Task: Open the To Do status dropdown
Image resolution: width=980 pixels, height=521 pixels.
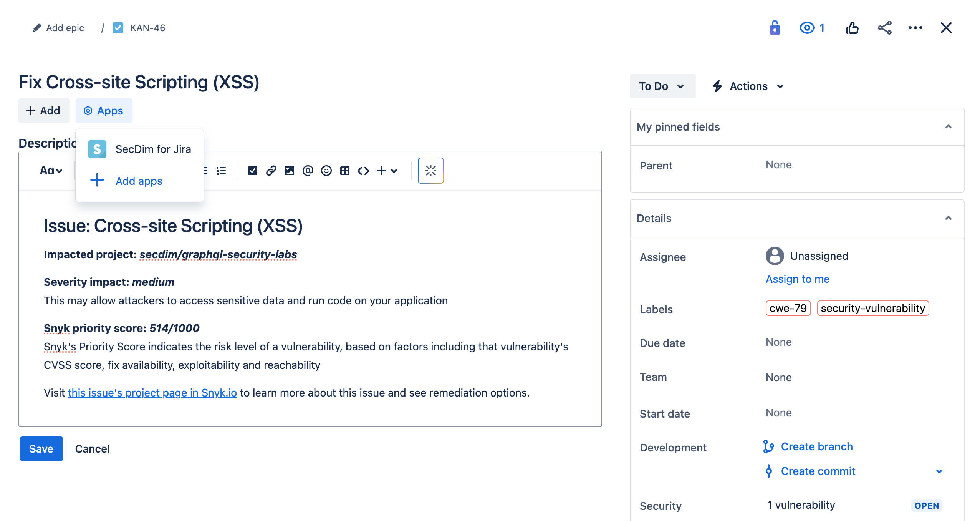Action: tap(662, 86)
